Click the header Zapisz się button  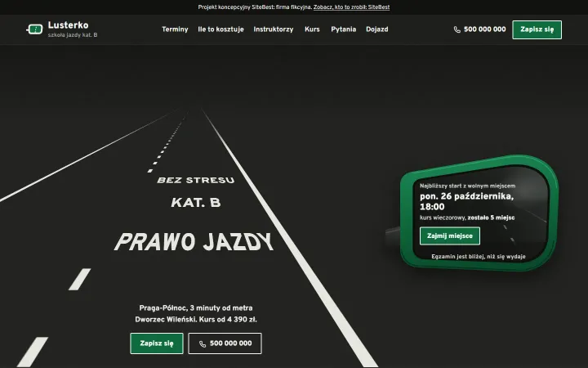tap(537, 29)
